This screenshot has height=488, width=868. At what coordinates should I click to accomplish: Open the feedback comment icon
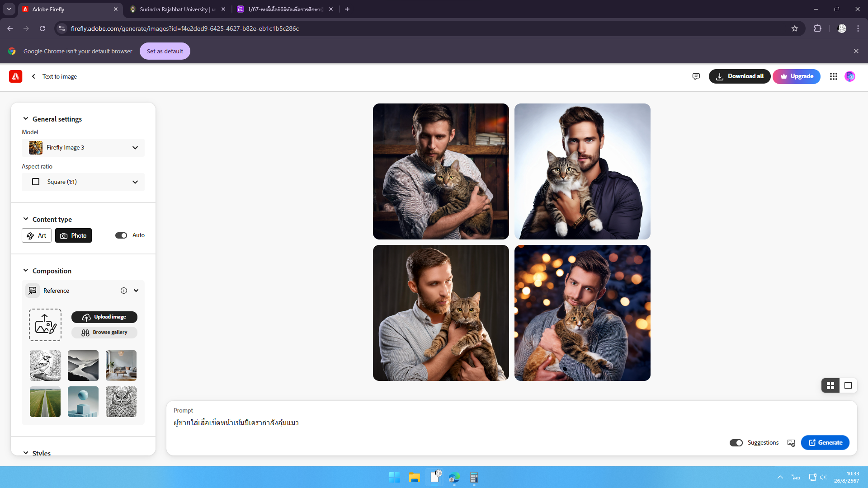[x=696, y=76]
